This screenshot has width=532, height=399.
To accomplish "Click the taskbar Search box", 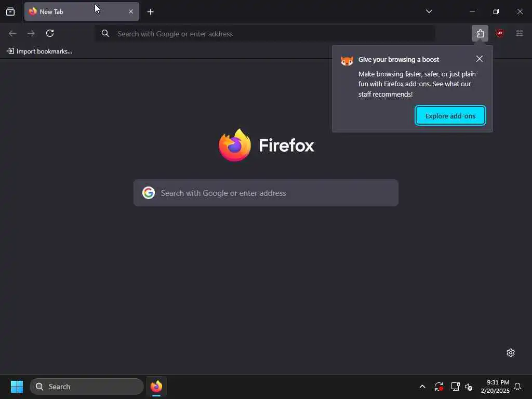I will point(87,387).
